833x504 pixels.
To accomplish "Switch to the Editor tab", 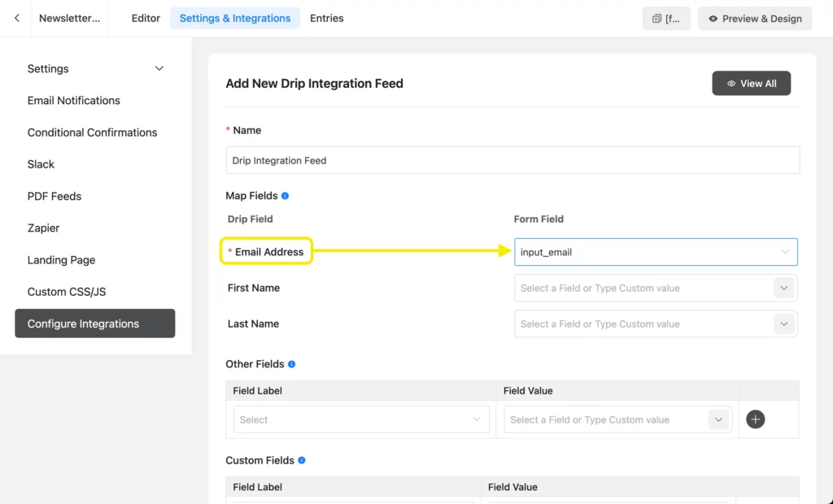I will [145, 18].
